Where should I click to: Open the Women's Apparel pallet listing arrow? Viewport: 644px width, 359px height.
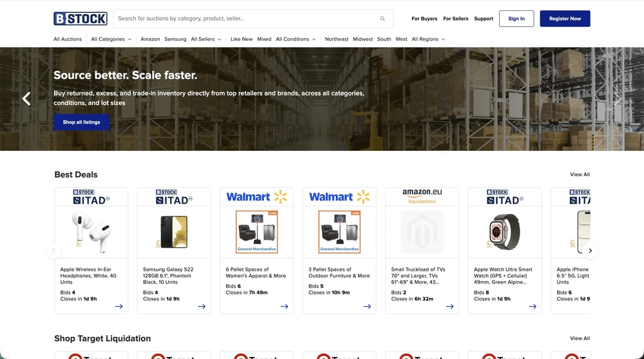click(x=284, y=306)
